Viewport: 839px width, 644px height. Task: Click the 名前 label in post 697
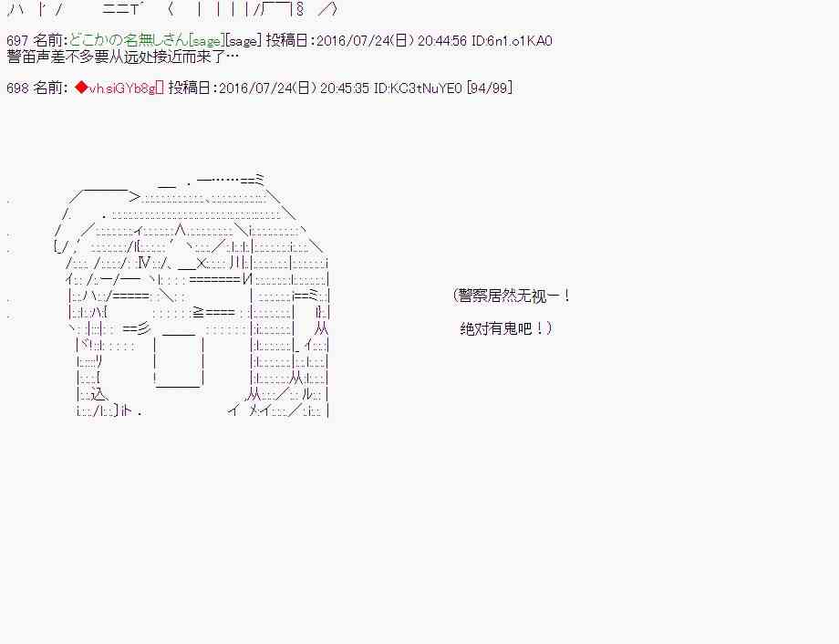coord(49,41)
